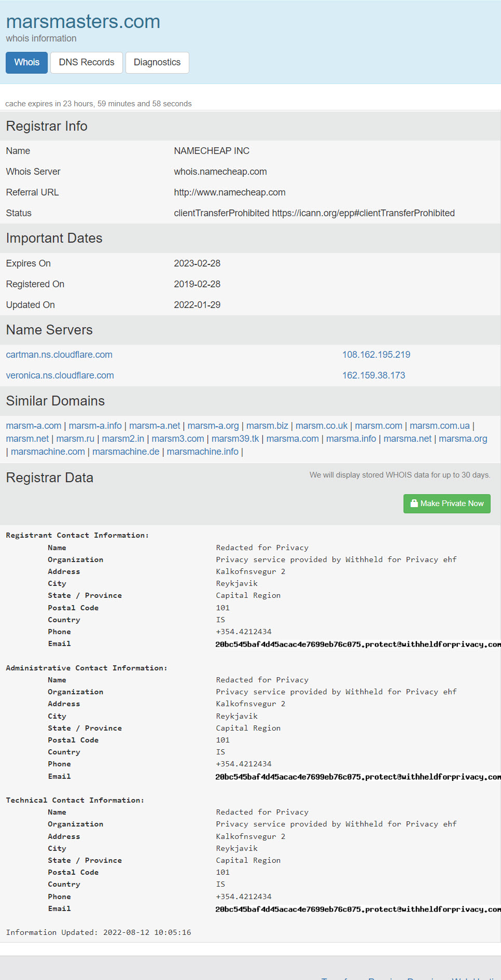The image size is (501, 980).
Task: Open similar domain marsm-a.org
Action: click(x=213, y=426)
